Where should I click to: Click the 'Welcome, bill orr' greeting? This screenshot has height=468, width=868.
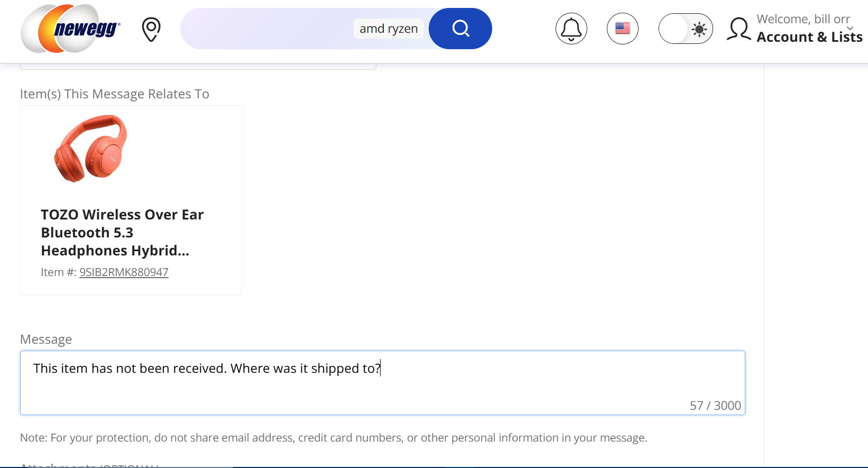click(802, 19)
